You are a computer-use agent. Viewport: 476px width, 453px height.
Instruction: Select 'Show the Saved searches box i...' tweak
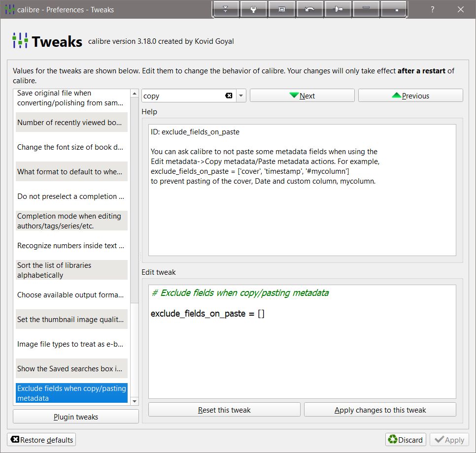(71, 369)
